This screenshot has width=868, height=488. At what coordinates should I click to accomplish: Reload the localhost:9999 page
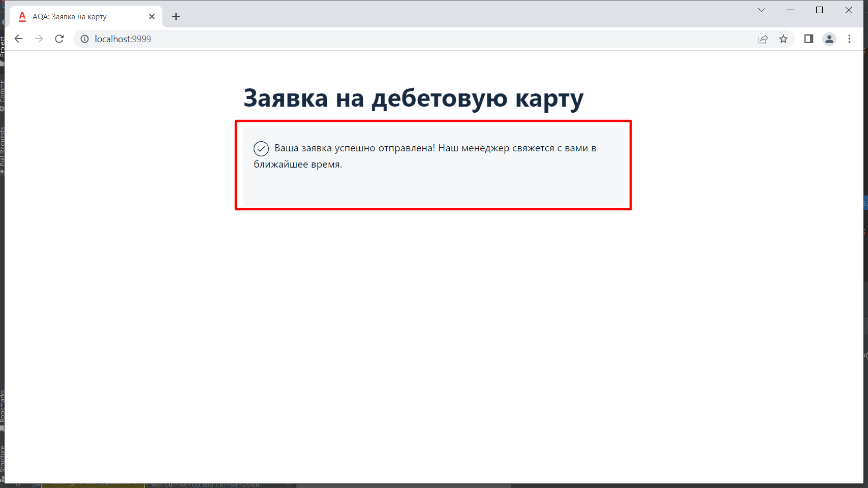click(59, 39)
